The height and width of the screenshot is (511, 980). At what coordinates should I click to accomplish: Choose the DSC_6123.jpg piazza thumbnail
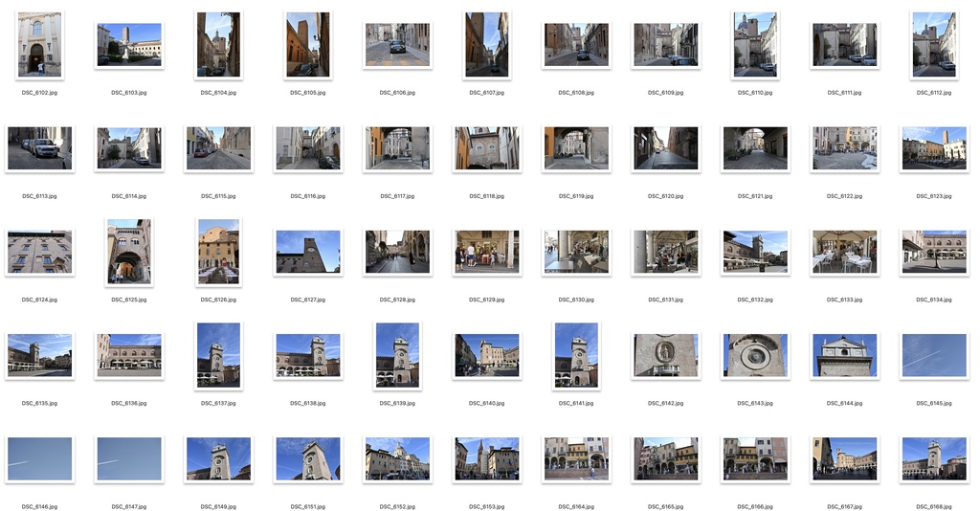point(934,148)
